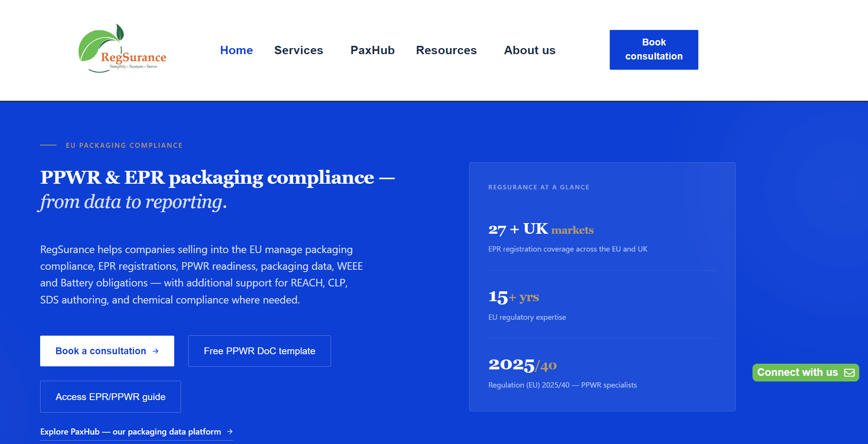Download the Free PPWR DoC template

[259, 351]
